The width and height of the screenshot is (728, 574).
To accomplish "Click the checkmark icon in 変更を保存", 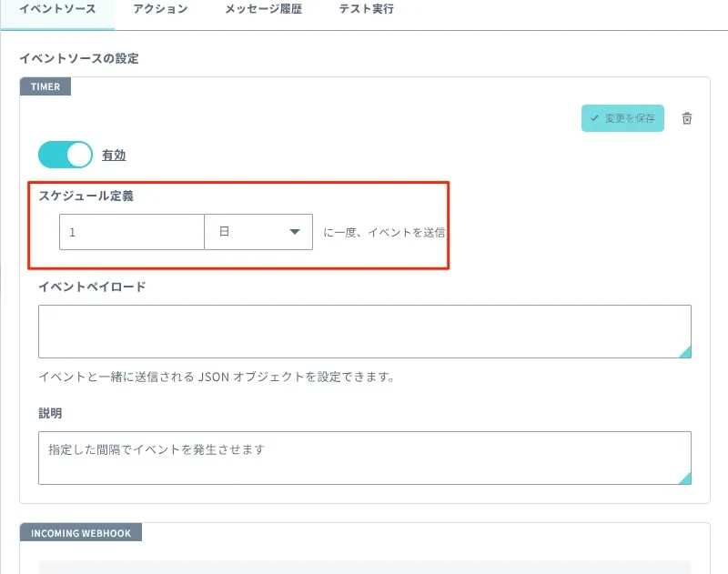I will 594,118.
